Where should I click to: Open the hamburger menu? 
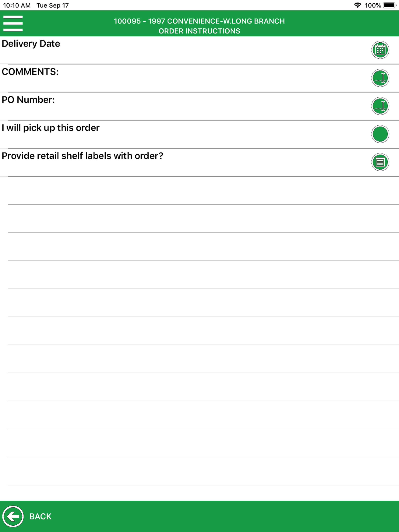[13, 23]
